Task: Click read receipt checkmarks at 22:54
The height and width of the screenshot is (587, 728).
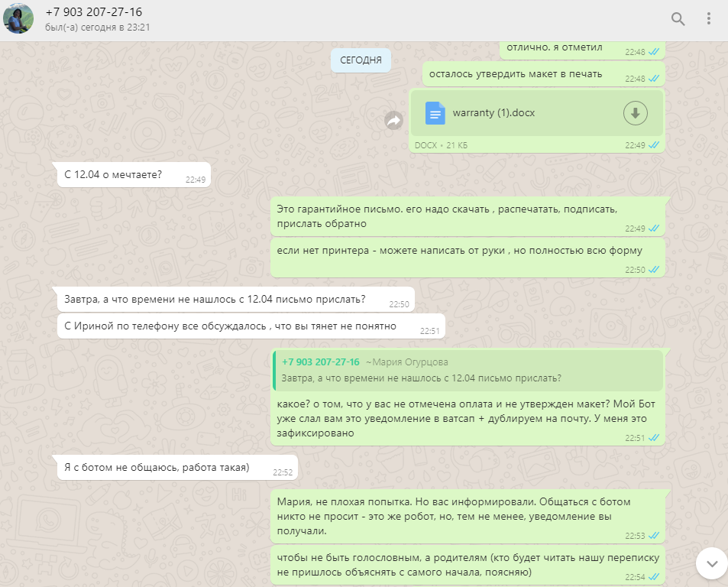Action: (x=654, y=577)
